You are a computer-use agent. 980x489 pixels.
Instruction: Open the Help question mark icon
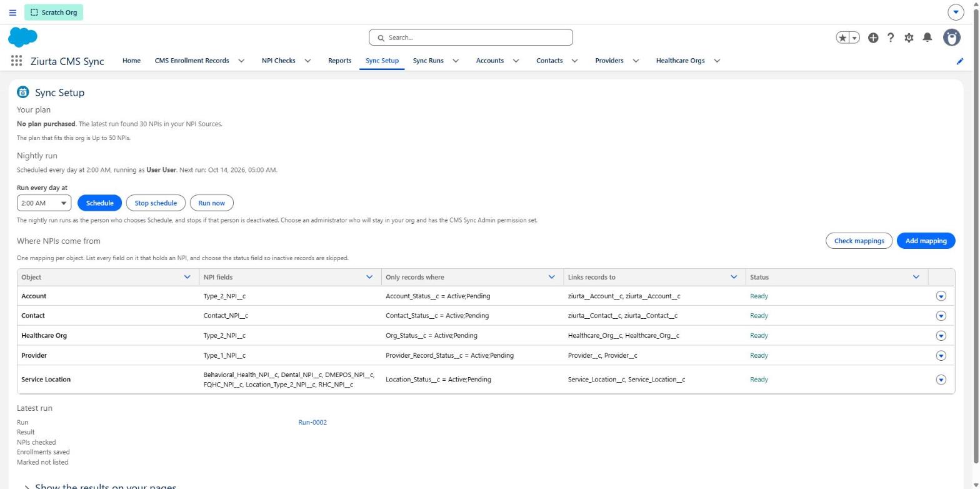coord(891,38)
